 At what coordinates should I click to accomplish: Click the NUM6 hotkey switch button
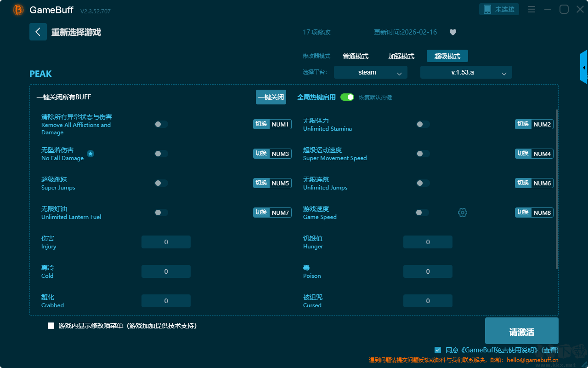[534, 183]
